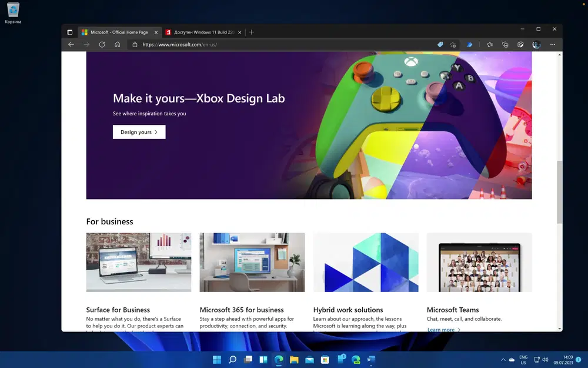This screenshot has width=588, height=368.
Task: Open the Surface for Business image
Action: [x=139, y=262]
